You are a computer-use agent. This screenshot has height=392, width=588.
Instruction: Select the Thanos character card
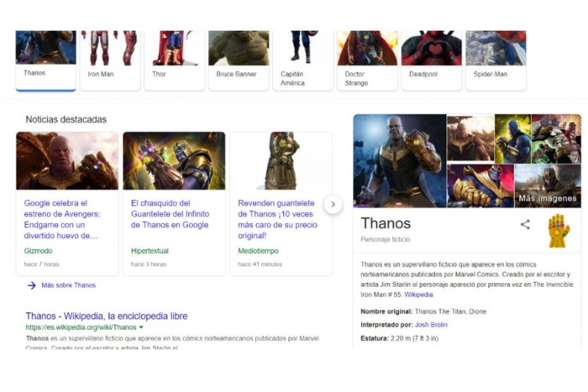click(x=45, y=60)
